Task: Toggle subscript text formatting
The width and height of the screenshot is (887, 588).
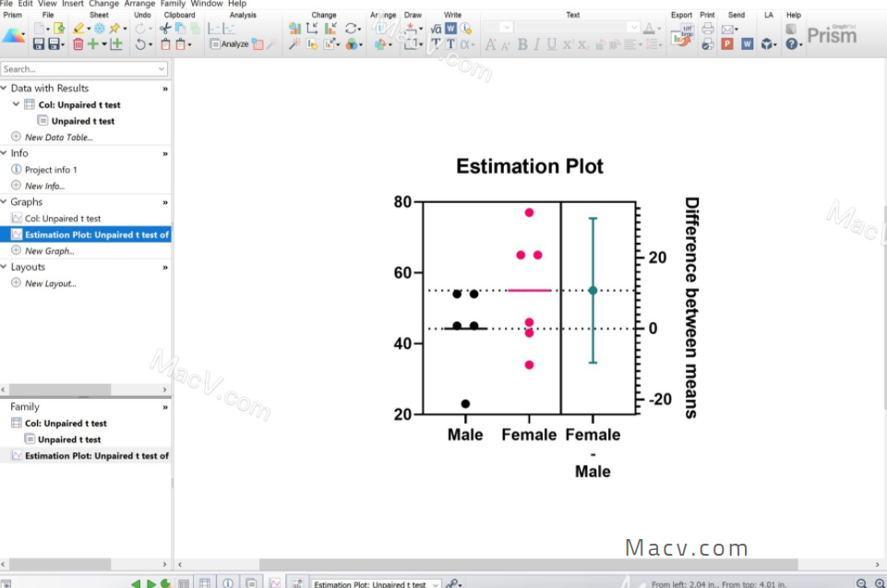Action: [x=582, y=44]
